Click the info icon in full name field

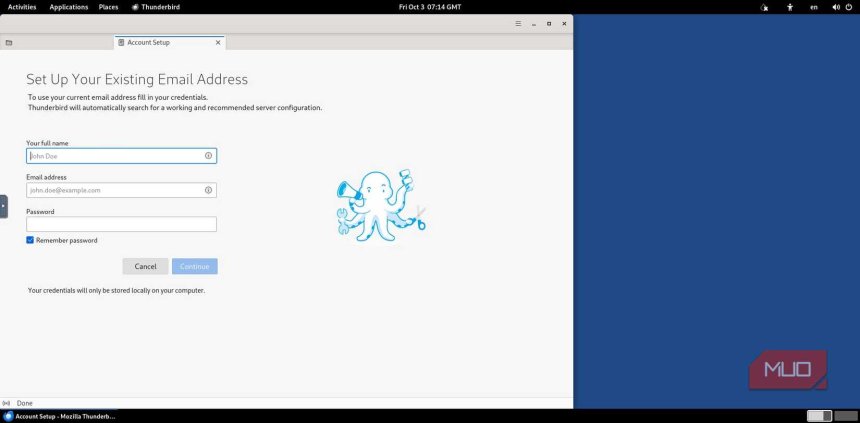(208, 156)
